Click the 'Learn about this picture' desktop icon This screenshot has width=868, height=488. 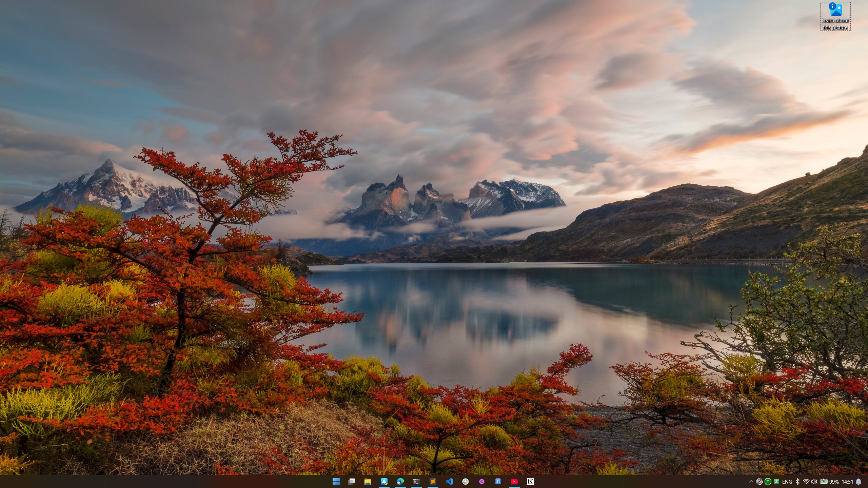click(x=835, y=16)
